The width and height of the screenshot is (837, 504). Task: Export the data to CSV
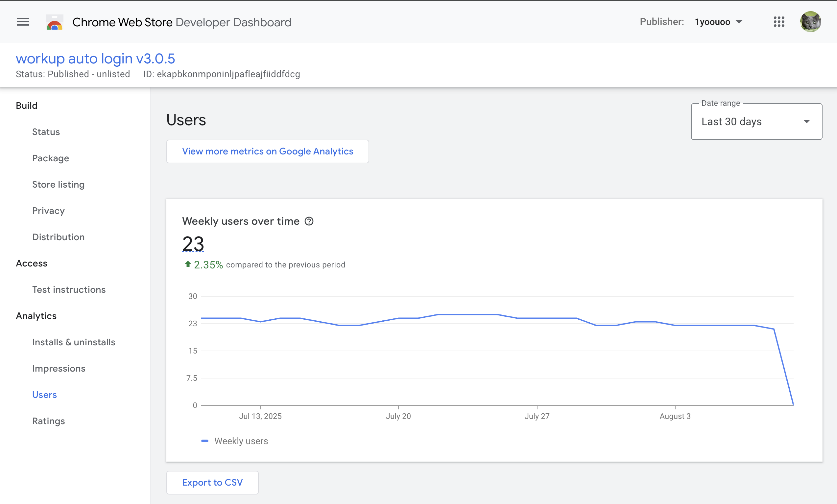tap(212, 482)
